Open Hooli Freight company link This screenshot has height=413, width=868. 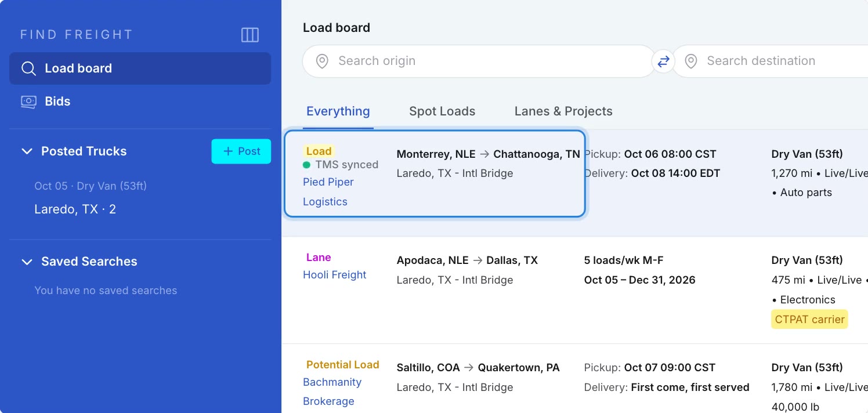point(335,275)
